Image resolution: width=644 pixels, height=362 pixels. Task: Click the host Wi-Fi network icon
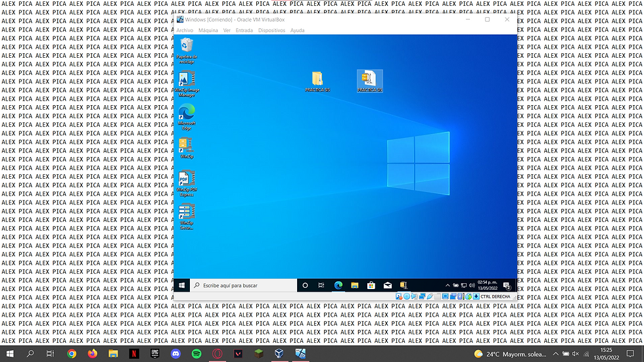click(x=586, y=354)
